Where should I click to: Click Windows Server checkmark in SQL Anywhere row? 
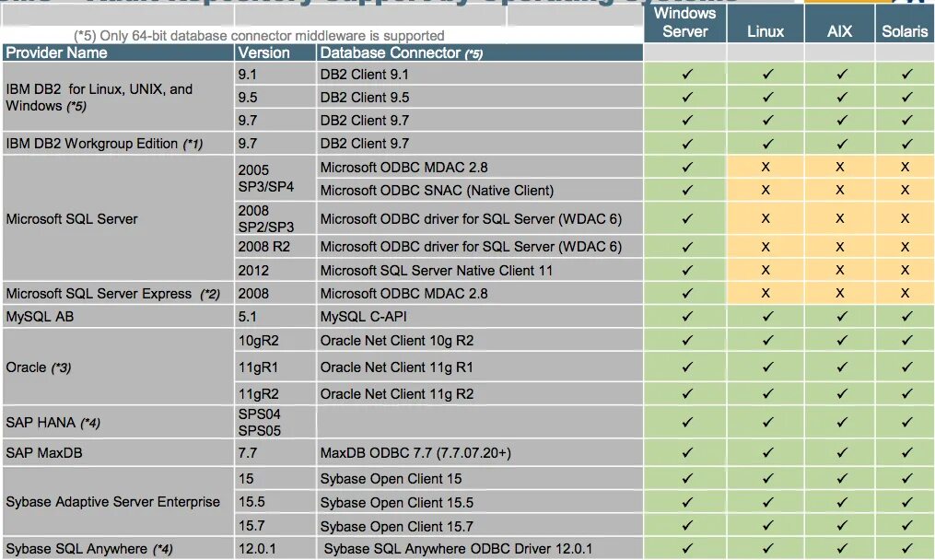click(x=687, y=547)
